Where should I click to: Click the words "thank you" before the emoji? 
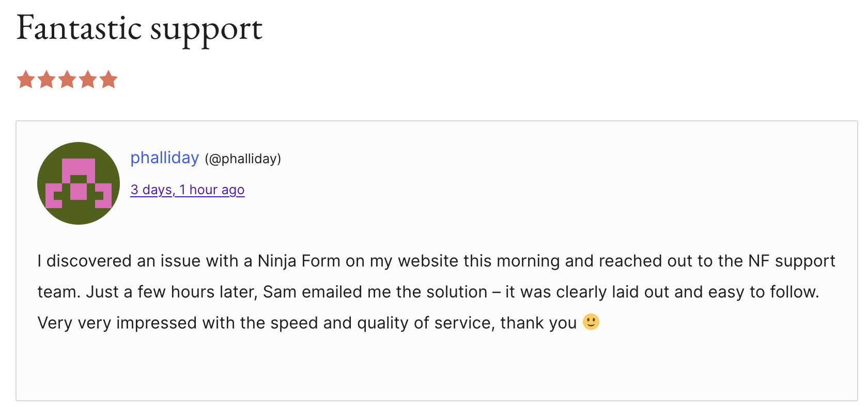(538, 323)
